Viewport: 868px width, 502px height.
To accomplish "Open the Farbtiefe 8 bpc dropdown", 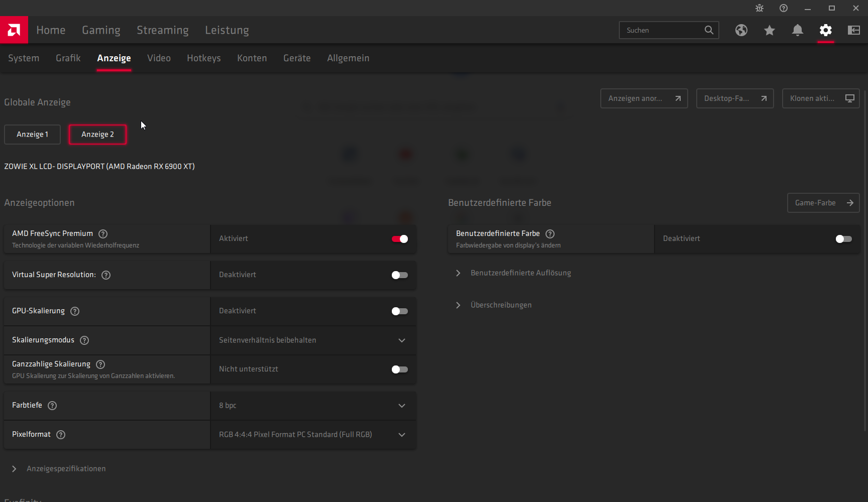I will pyautogui.click(x=313, y=406).
